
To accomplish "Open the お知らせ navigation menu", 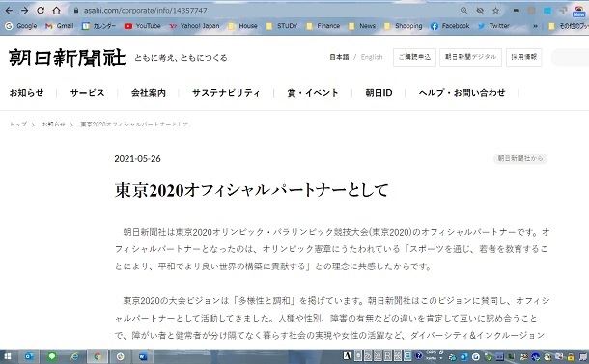I will tap(26, 93).
